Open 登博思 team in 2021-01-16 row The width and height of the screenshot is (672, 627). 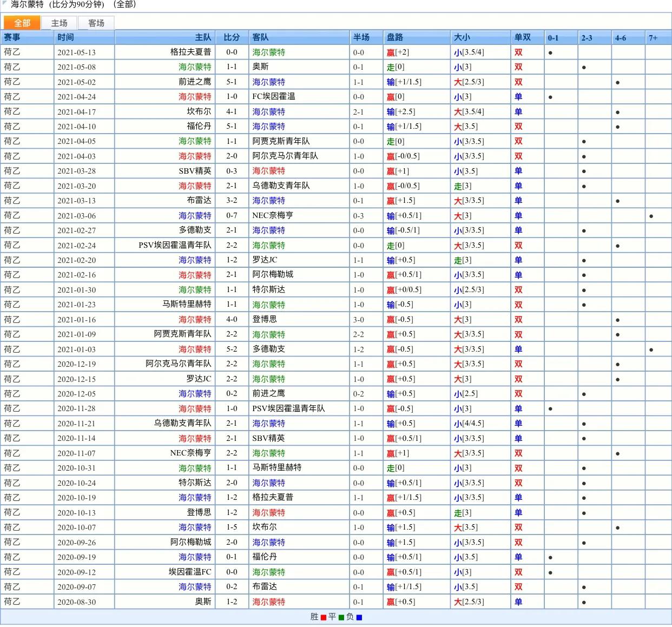[265, 319]
